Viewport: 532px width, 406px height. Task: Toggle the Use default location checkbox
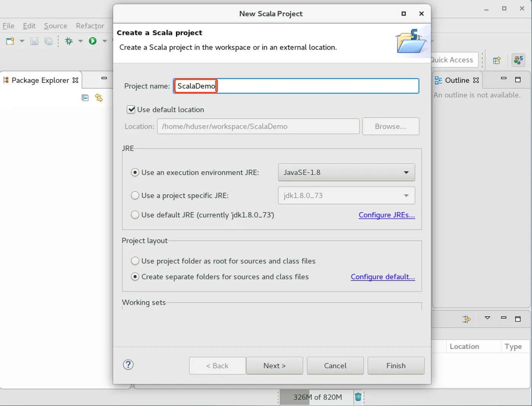131,109
